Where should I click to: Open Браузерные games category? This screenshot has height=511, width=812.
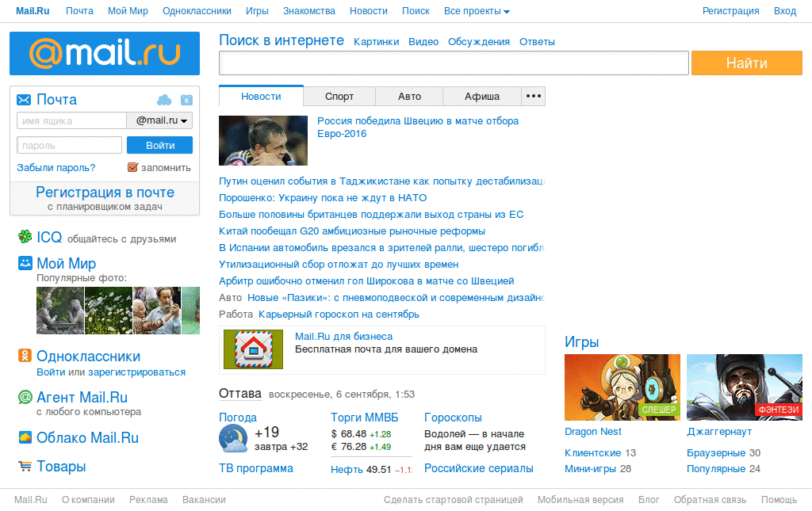point(717,452)
